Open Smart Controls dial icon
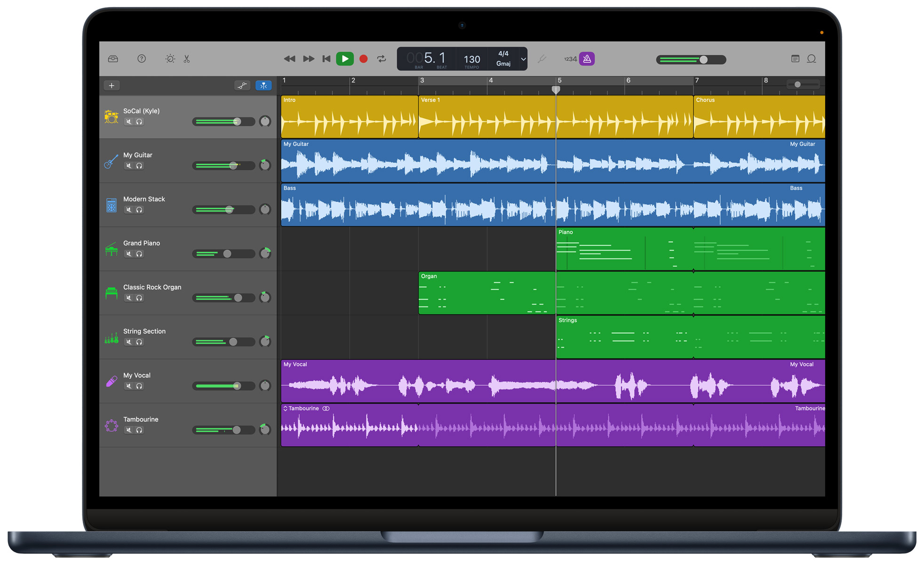Image resolution: width=924 pixels, height=564 pixels. tap(170, 59)
